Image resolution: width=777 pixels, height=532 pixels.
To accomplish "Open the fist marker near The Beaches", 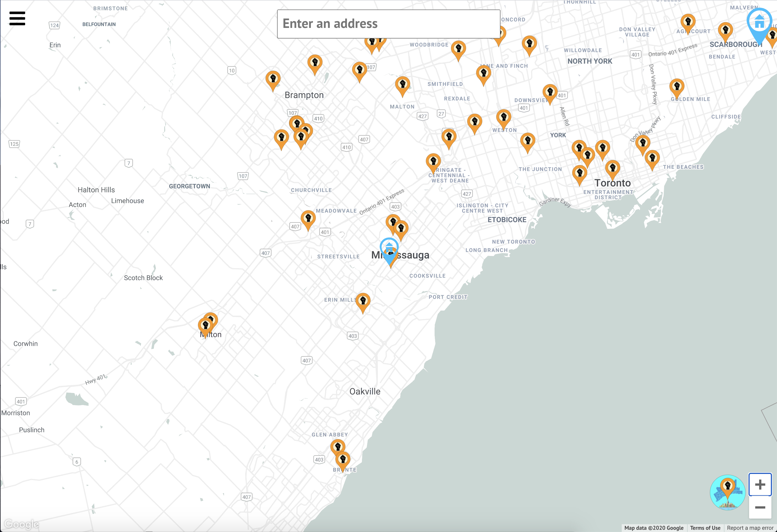I will 652,158.
